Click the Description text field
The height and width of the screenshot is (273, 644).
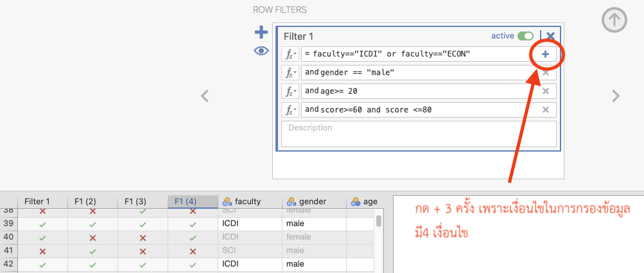419,134
